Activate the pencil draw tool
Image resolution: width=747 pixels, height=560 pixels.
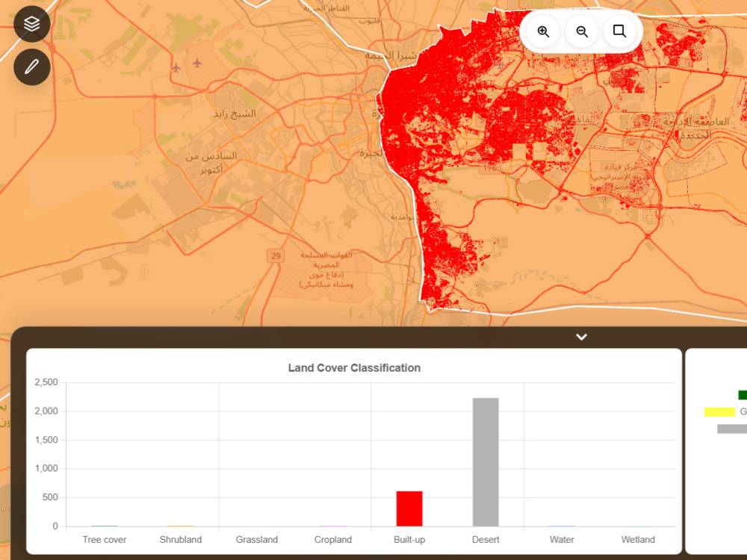(x=32, y=67)
